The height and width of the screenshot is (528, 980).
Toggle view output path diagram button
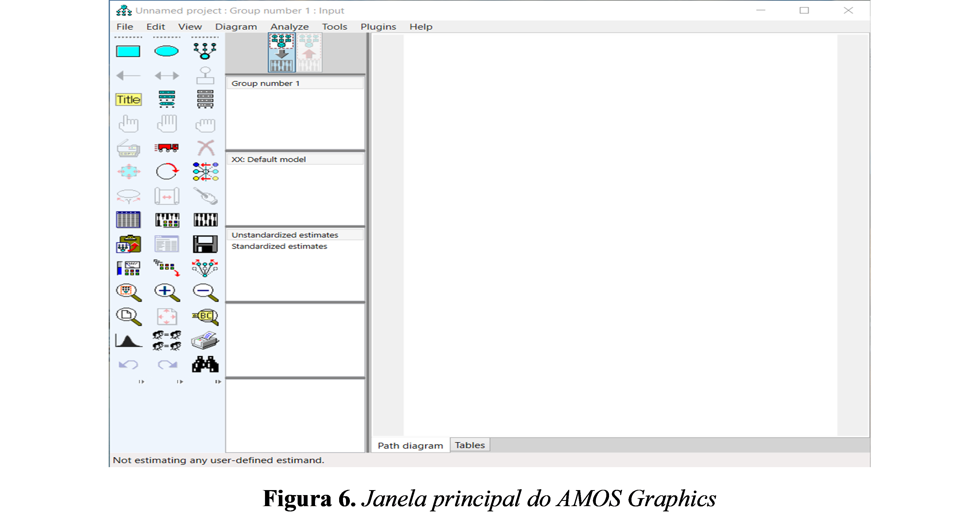309,53
